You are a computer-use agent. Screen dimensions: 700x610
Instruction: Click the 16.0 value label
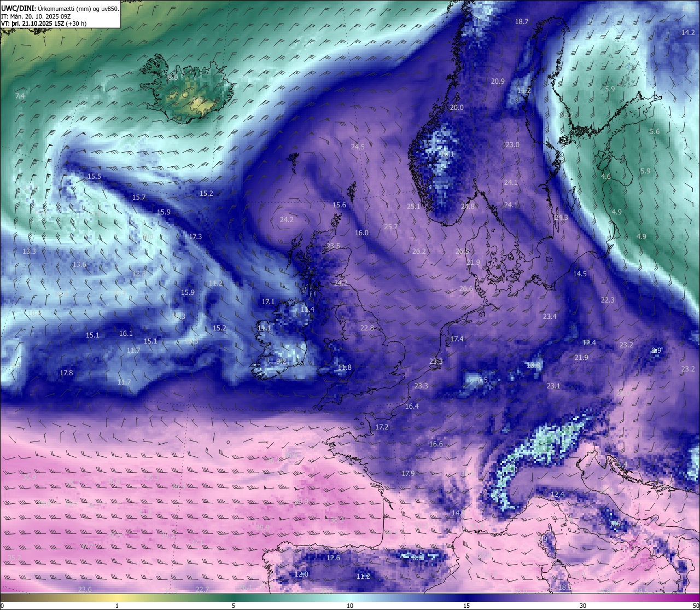point(361,233)
